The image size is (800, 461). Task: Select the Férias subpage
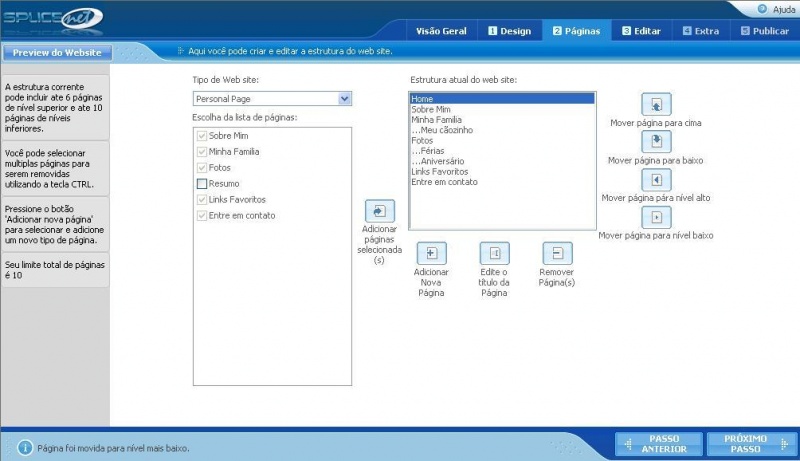pos(503,151)
